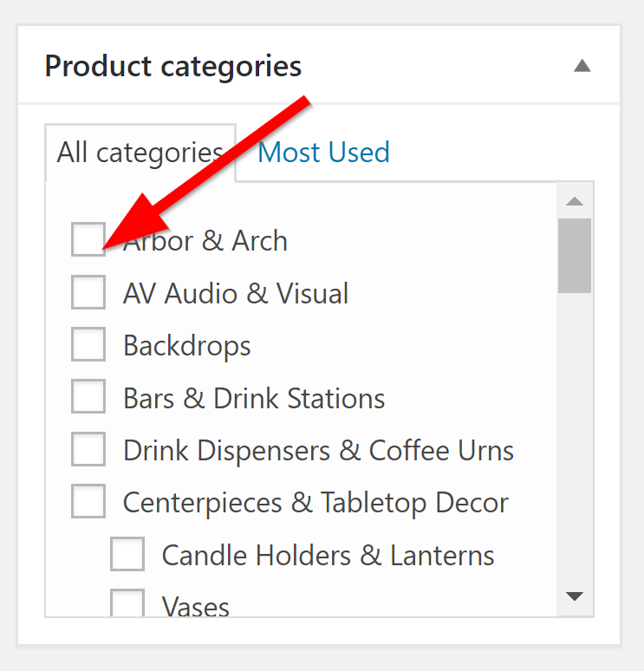The image size is (644, 671).
Task: Check the Drink Dispensers & Coffee Urns box
Action: (x=88, y=450)
